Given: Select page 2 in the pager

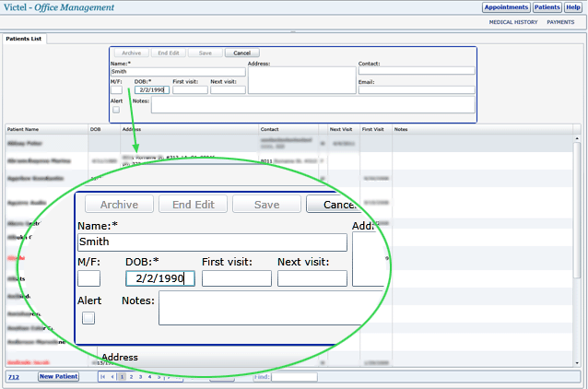Looking at the screenshot, I should (131, 377).
